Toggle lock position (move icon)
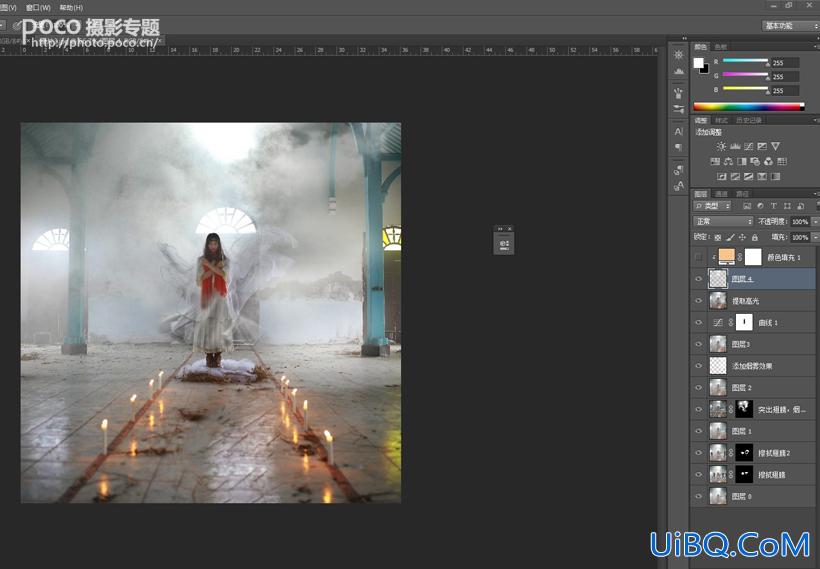Viewport: 820px width, 569px height. 743,237
